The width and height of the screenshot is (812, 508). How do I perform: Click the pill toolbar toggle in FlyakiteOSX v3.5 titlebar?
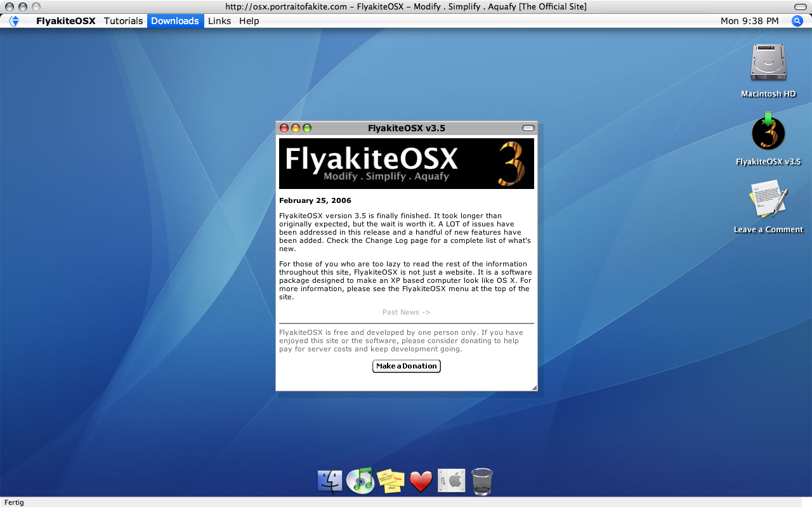528,128
